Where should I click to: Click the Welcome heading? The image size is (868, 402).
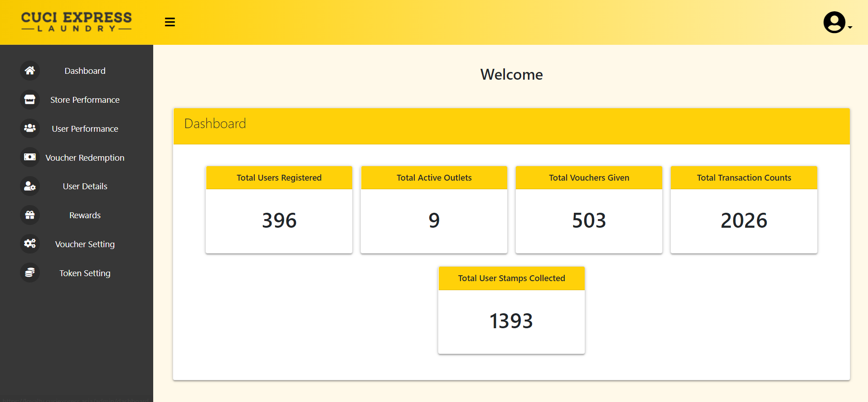(x=512, y=75)
